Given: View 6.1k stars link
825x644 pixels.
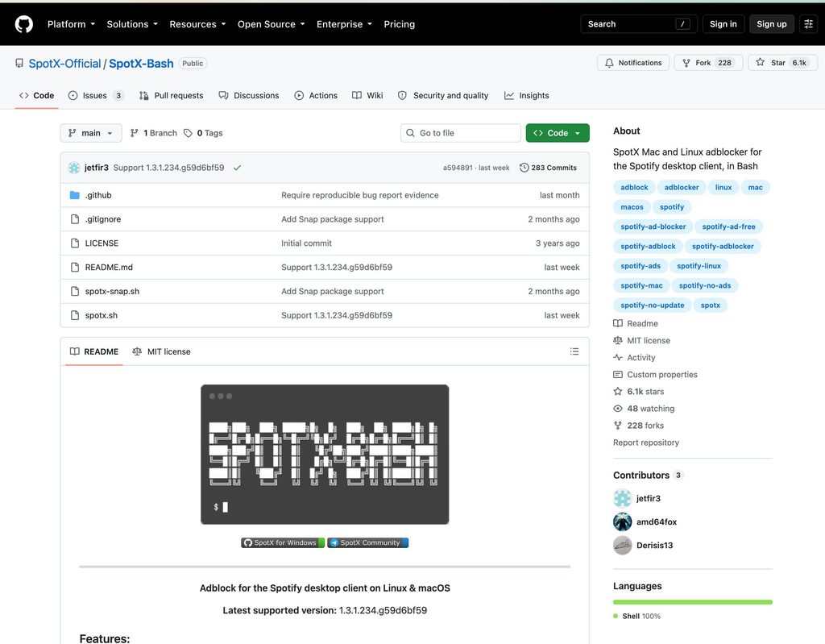Looking at the screenshot, I should pyautogui.click(x=639, y=391).
